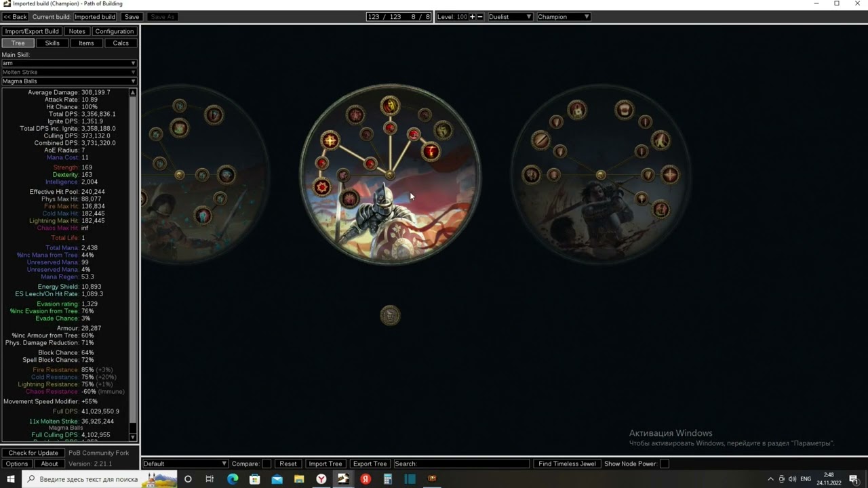Click the Reset tree button
The width and height of the screenshot is (868, 488).
tap(288, 464)
